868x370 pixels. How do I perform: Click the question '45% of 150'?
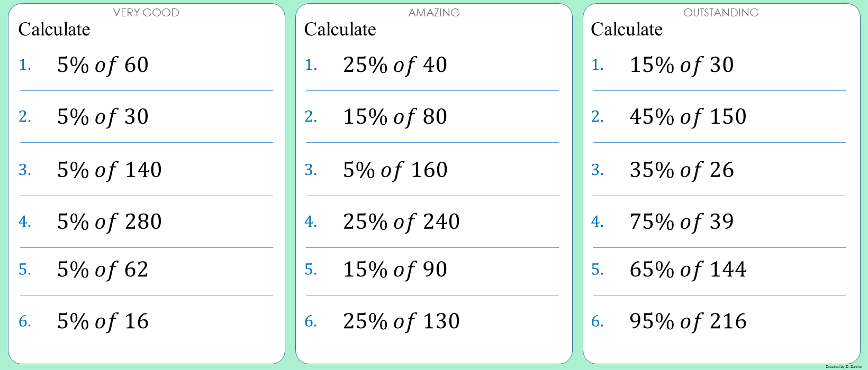tap(688, 117)
